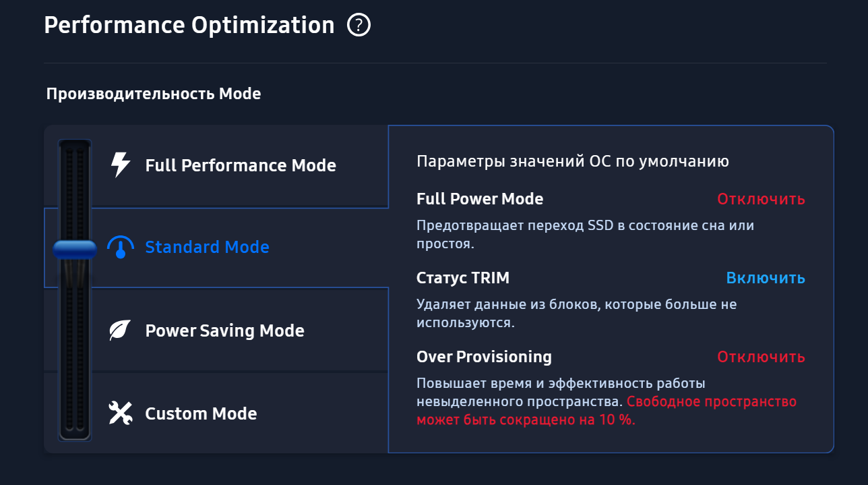Screen dimensions: 868x485
Task: Switch to Standard Mode
Action: click(x=207, y=248)
